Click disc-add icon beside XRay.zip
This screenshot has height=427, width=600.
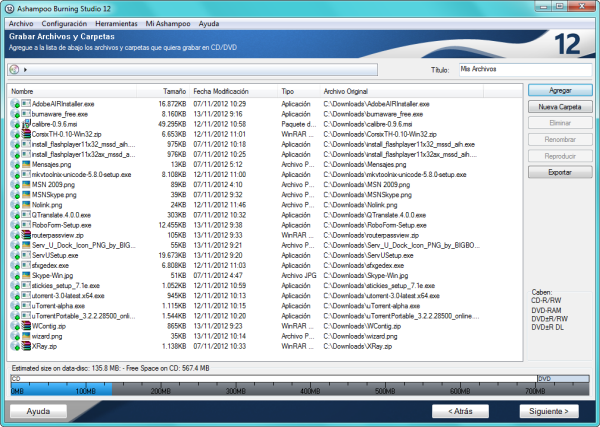pos(15,346)
